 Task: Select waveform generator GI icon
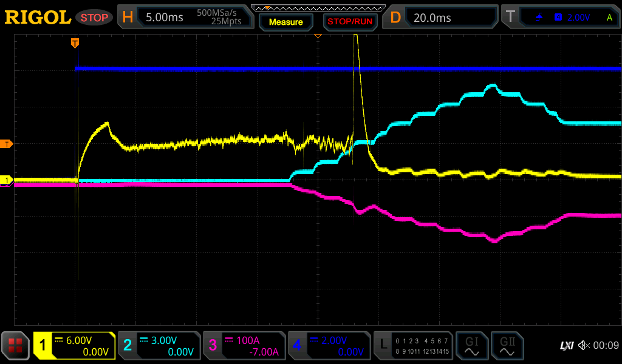(471, 346)
